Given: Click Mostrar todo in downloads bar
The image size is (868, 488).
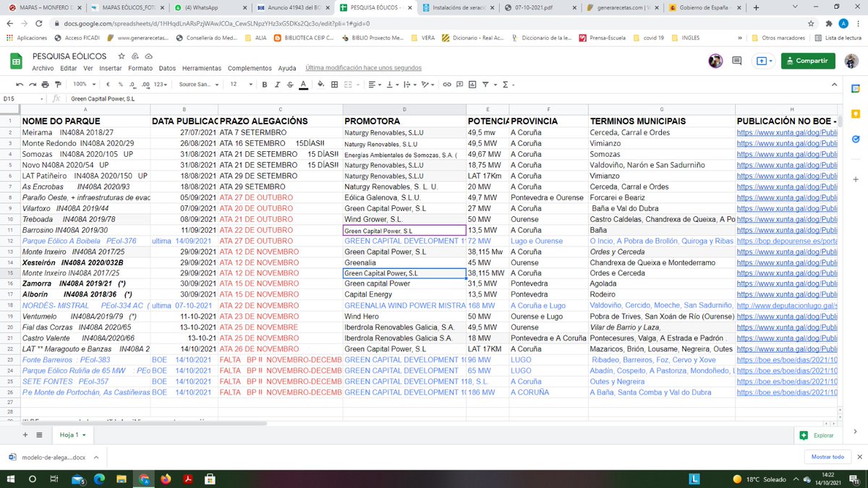Looking at the screenshot, I should click(x=827, y=457).
